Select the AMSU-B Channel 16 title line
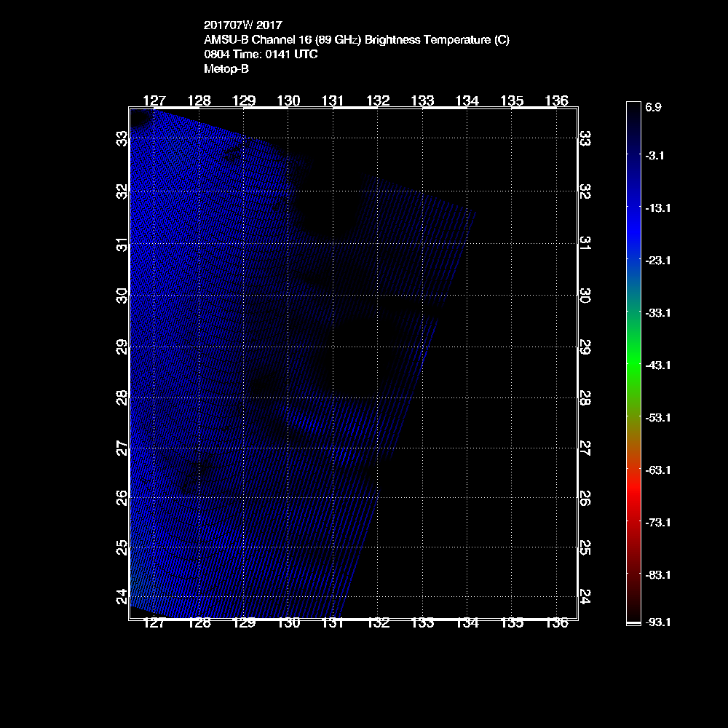 [x=357, y=40]
